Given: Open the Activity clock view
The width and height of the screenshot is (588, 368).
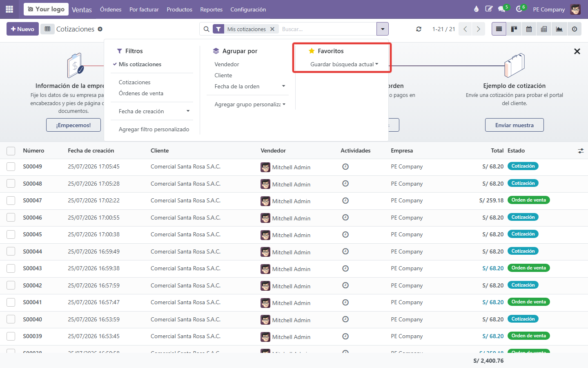Looking at the screenshot, I should (x=574, y=29).
